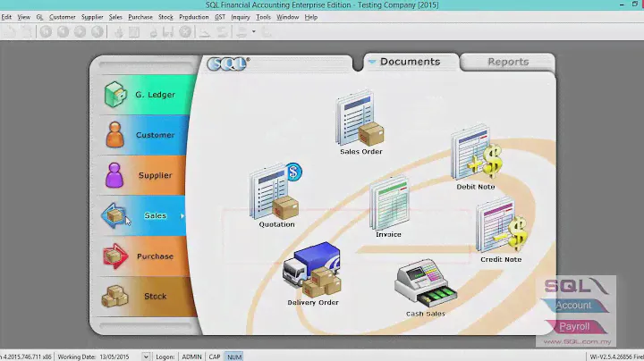Select the Customer module in sidebar
Screen dimensions: 644x361
pyautogui.click(x=143, y=135)
